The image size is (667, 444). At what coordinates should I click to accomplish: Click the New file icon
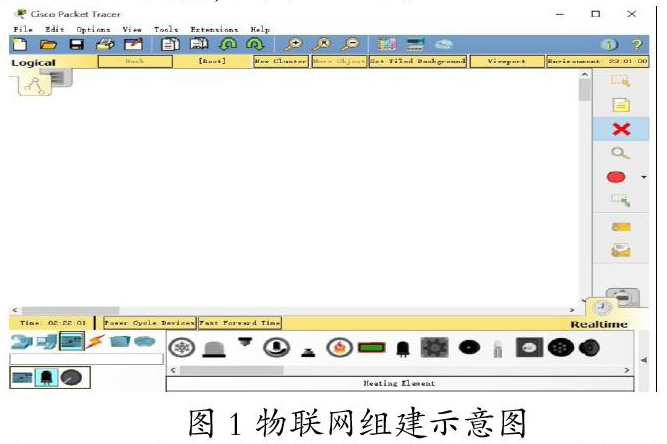pyautogui.click(x=20, y=44)
